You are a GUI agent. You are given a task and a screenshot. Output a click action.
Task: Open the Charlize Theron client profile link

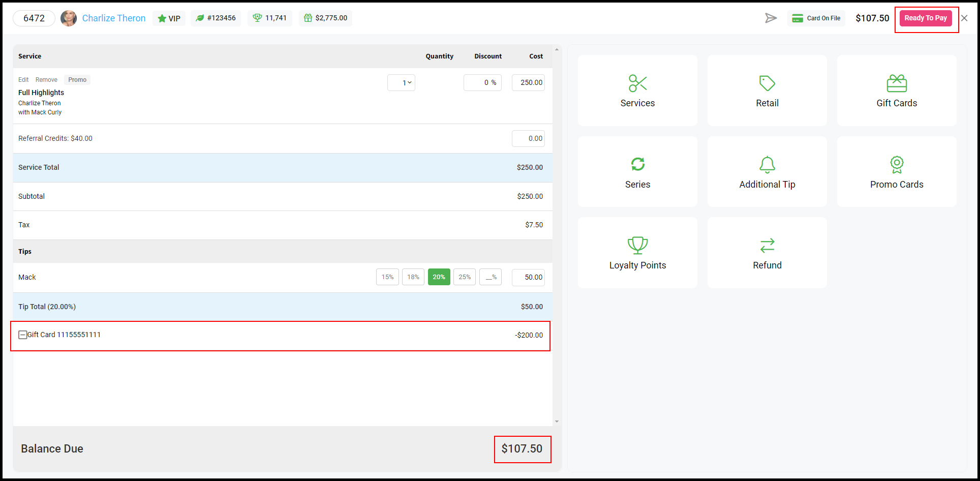click(x=114, y=18)
